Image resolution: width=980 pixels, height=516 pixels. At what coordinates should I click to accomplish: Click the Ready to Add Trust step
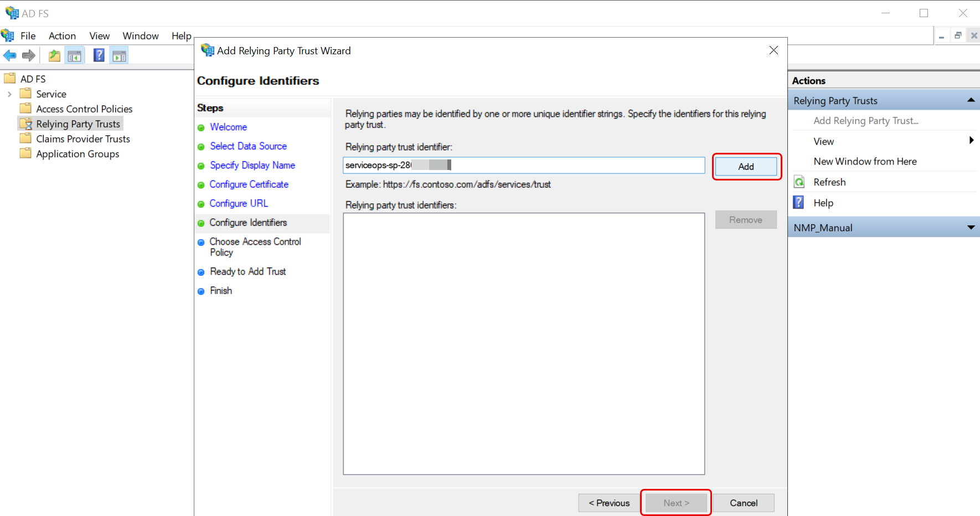coord(248,271)
